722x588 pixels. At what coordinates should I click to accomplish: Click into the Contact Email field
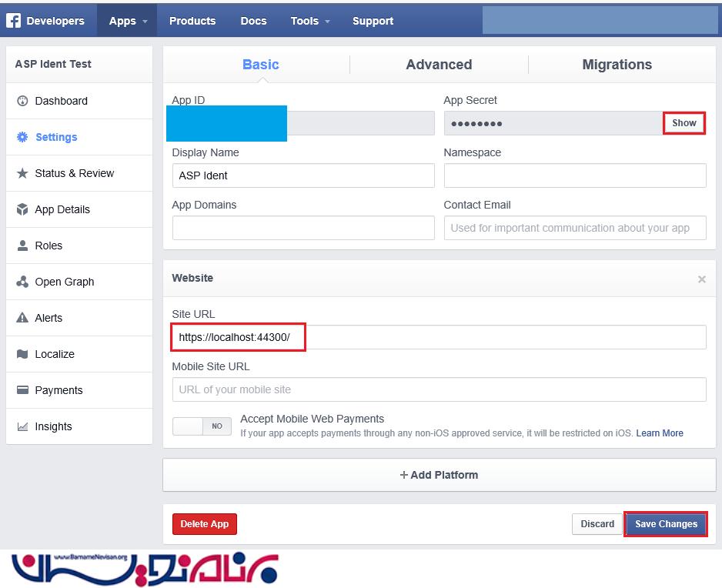pyautogui.click(x=575, y=228)
